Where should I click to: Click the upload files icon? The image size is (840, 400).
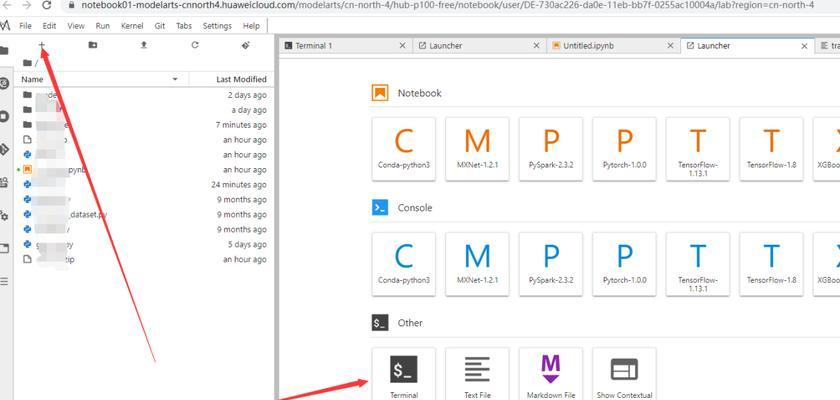pos(144,46)
